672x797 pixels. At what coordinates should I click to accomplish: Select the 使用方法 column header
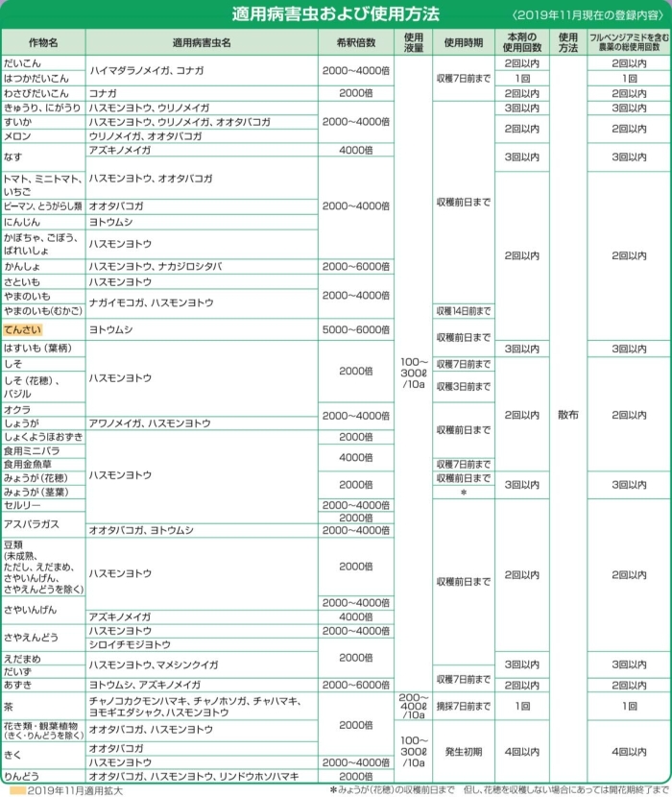point(567,42)
